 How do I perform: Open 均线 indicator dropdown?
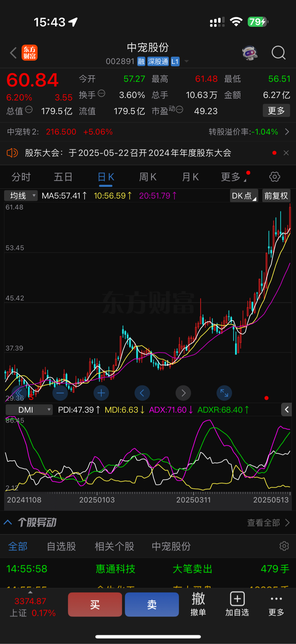[x=21, y=196]
